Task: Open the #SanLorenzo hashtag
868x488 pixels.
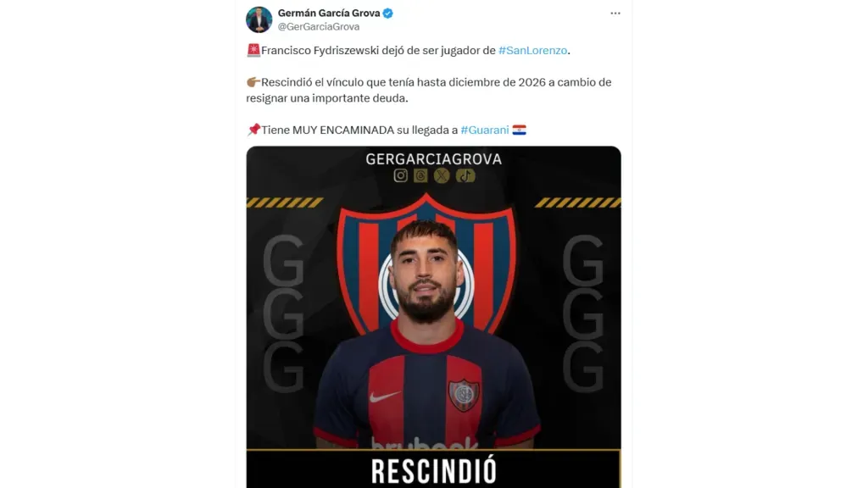Action: pyautogui.click(x=532, y=50)
